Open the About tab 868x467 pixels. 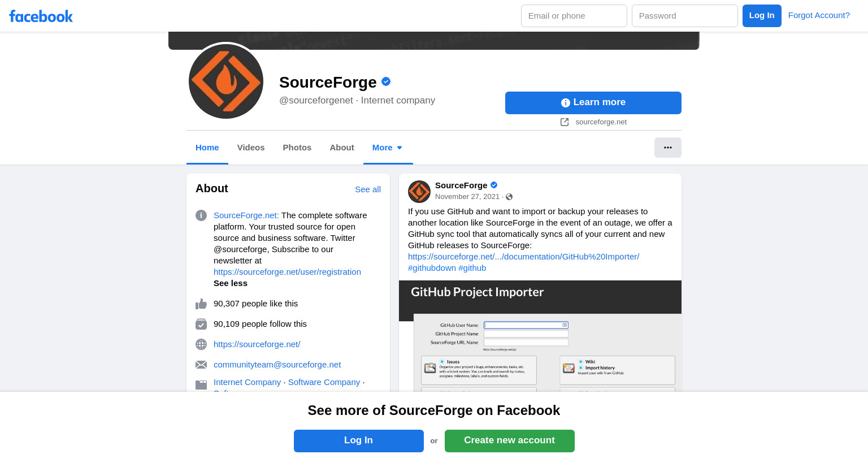342,148
